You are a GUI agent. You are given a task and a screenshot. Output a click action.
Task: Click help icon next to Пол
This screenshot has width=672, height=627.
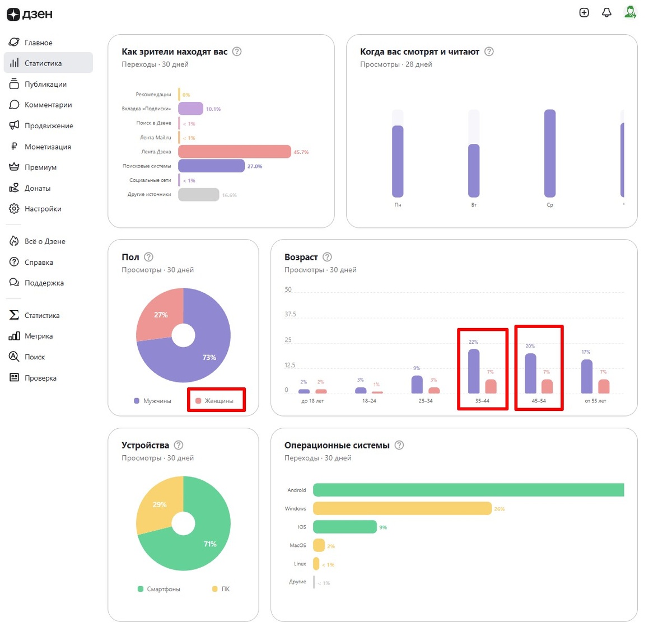tap(148, 257)
